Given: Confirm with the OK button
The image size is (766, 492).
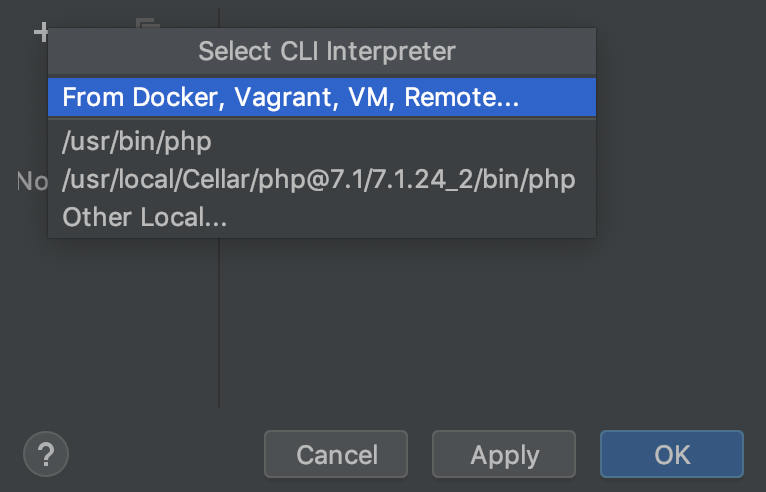Looking at the screenshot, I should coord(672,455).
